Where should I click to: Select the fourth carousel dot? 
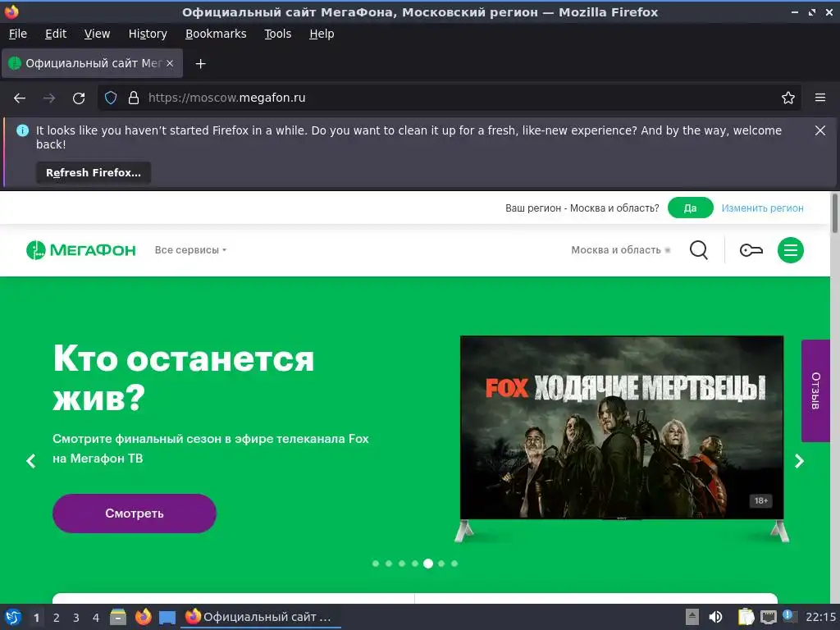click(415, 564)
